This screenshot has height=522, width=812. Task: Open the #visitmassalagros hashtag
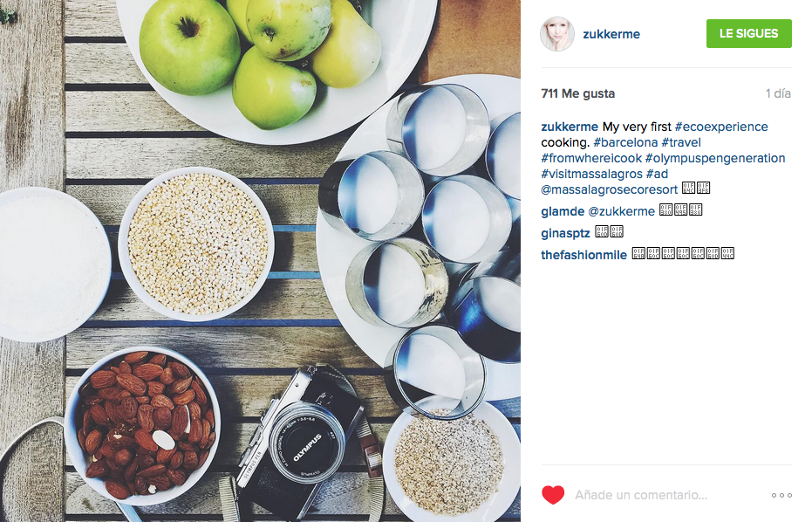point(592,175)
